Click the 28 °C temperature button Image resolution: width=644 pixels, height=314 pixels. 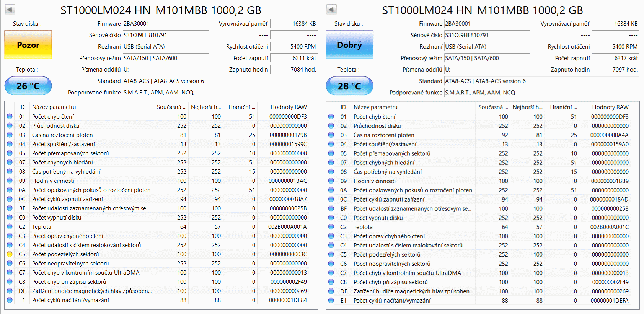[x=349, y=86]
